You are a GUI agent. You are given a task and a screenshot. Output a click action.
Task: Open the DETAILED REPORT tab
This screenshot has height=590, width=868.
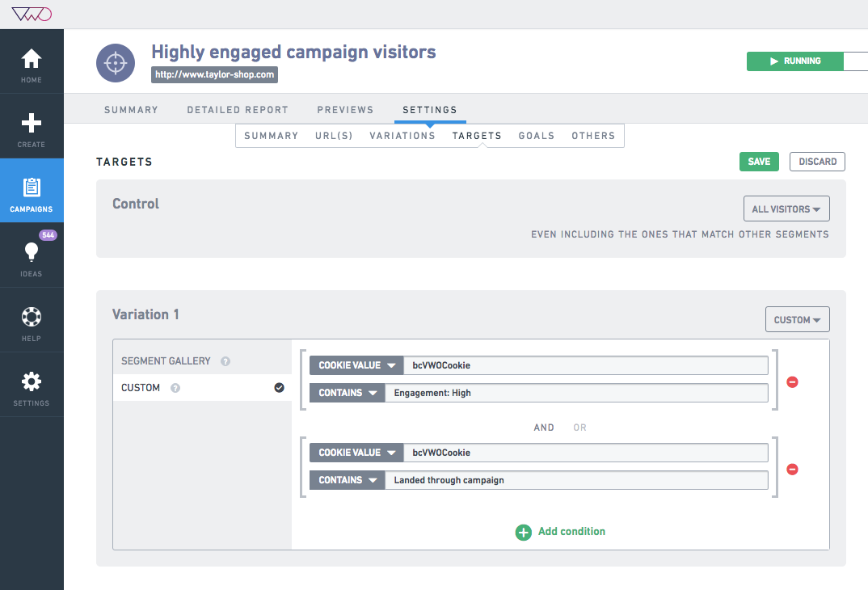coord(237,109)
